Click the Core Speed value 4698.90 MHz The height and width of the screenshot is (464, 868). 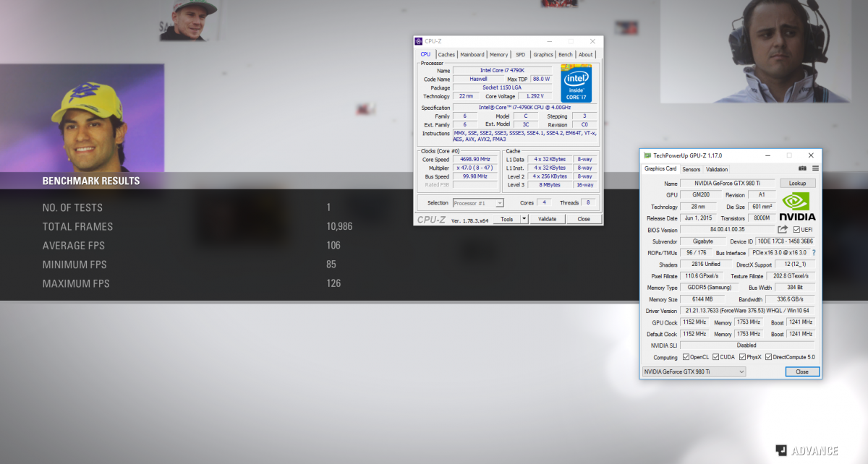tap(475, 159)
